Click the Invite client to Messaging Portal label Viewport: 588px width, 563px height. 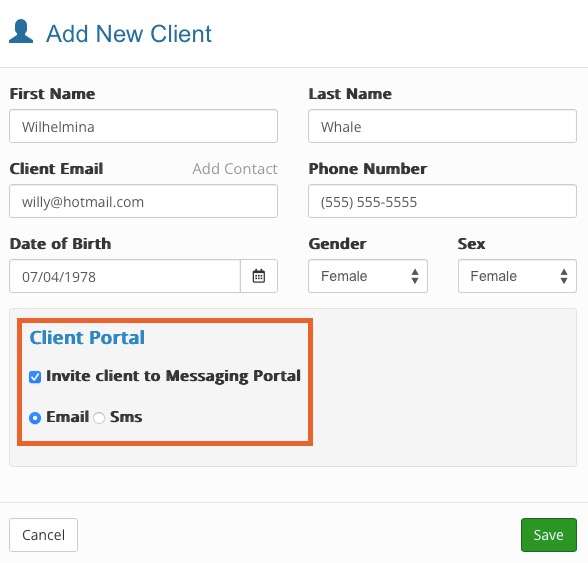pos(173,376)
